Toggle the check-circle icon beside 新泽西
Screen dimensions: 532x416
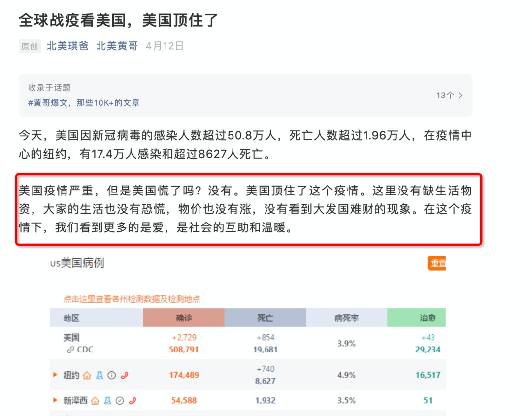click(120, 400)
